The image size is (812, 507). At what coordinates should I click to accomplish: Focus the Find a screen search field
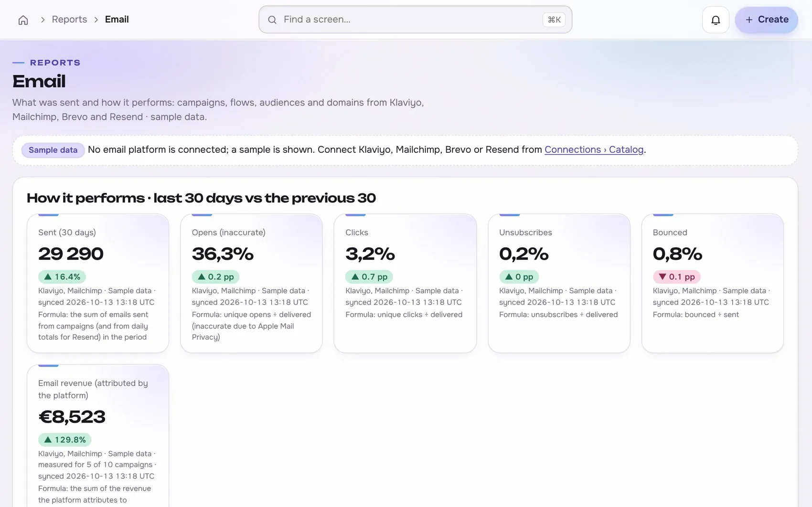[415, 20]
